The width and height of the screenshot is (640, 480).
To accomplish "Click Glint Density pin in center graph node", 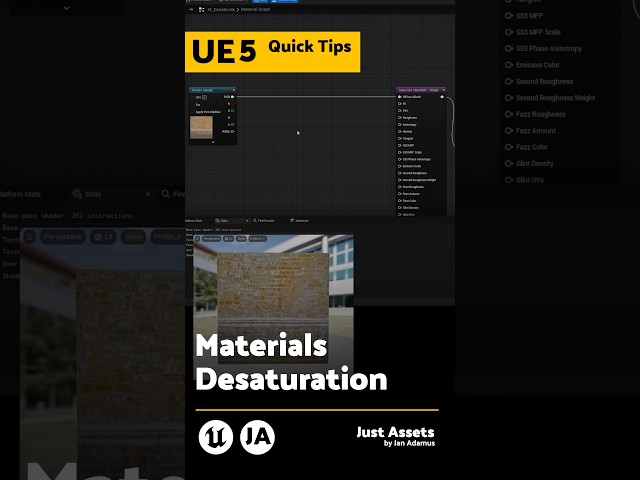I will 400,208.
